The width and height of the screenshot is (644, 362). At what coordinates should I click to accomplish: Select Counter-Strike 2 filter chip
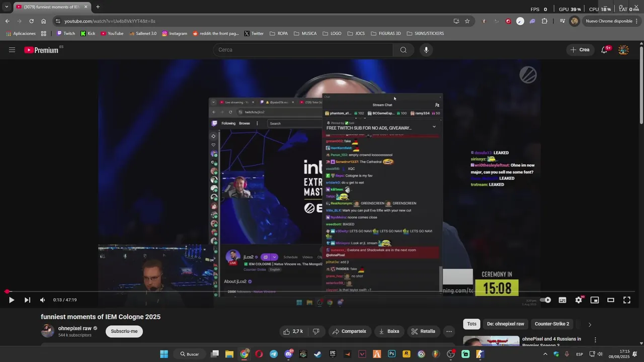point(552,324)
